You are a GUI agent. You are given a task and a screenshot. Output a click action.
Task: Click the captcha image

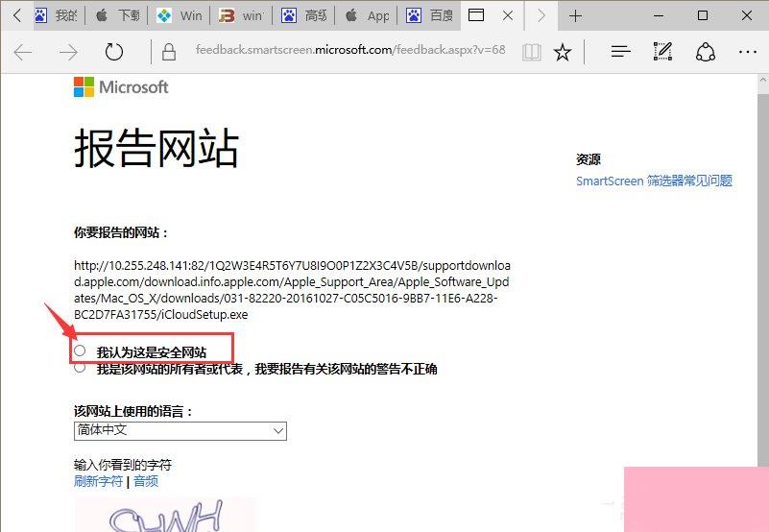click(x=166, y=515)
